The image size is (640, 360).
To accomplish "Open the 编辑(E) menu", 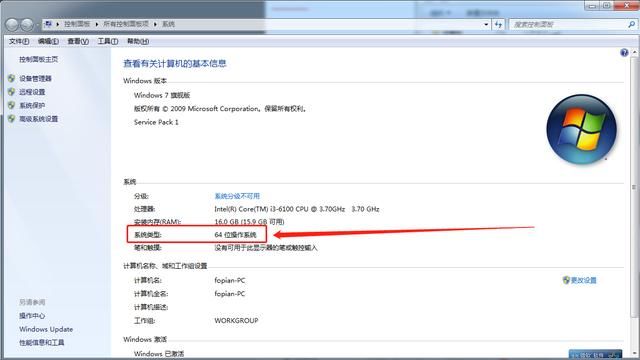I will point(48,41).
